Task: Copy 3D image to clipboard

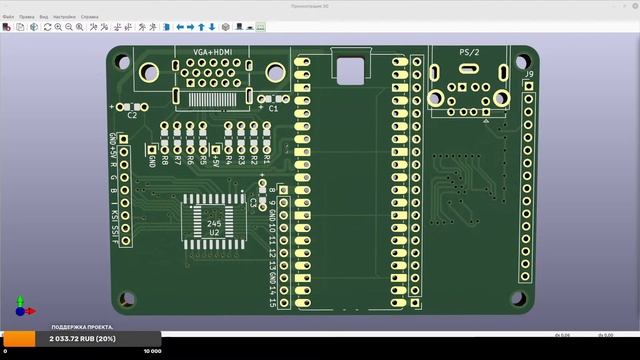Action: coord(20,27)
